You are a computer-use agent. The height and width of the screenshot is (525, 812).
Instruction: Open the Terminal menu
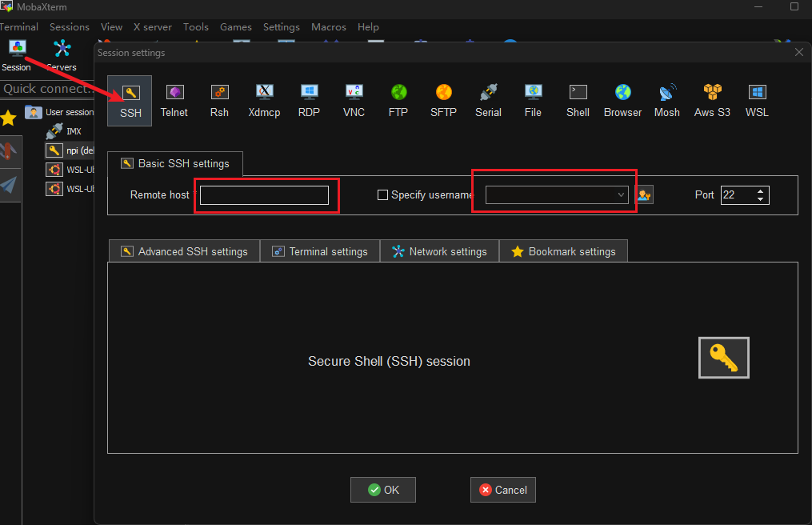pyautogui.click(x=19, y=27)
